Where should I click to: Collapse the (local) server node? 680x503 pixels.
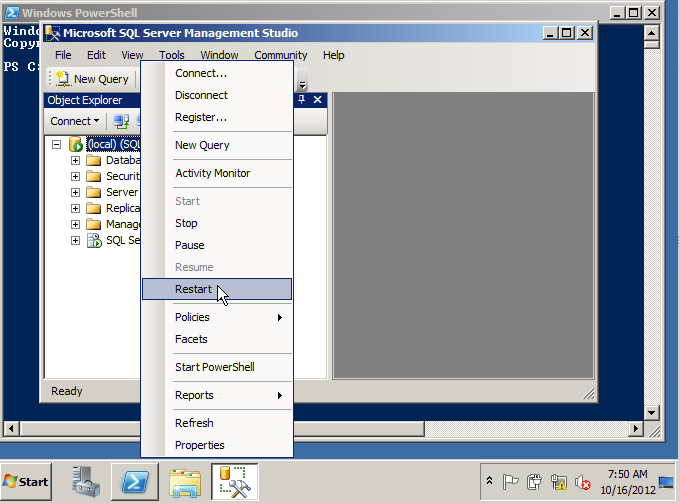tap(56, 144)
